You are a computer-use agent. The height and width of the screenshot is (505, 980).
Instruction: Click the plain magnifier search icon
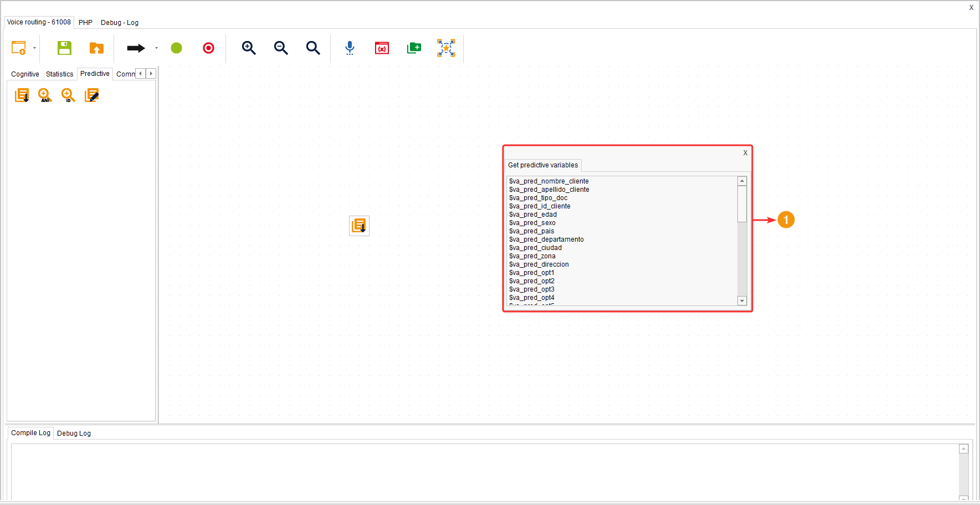click(x=313, y=48)
